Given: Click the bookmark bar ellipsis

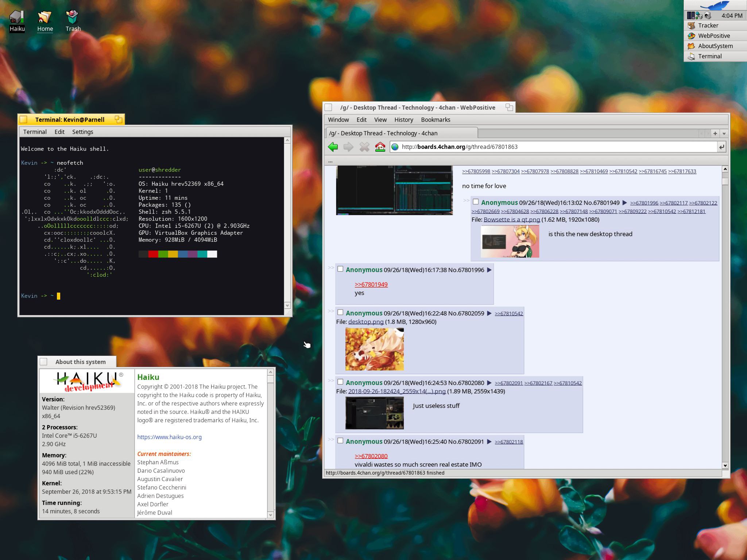Looking at the screenshot, I should (330, 161).
